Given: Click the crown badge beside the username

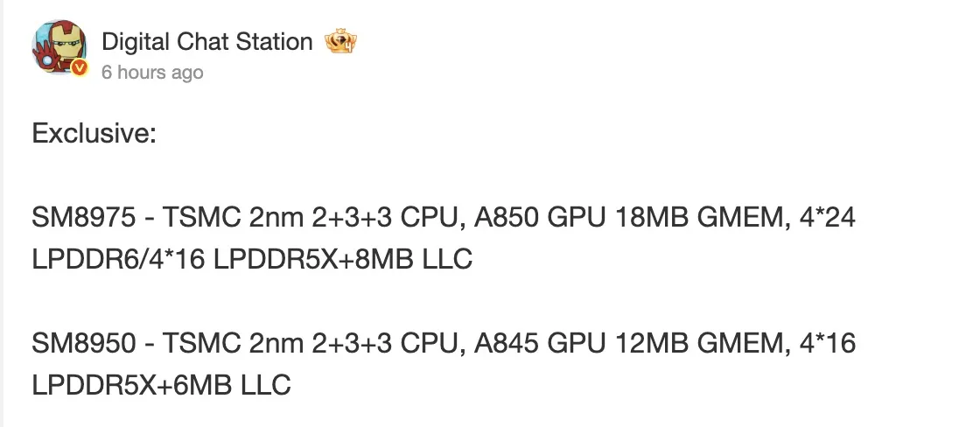Looking at the screenshot, I should pyautogui.click(x=341, y=41).
